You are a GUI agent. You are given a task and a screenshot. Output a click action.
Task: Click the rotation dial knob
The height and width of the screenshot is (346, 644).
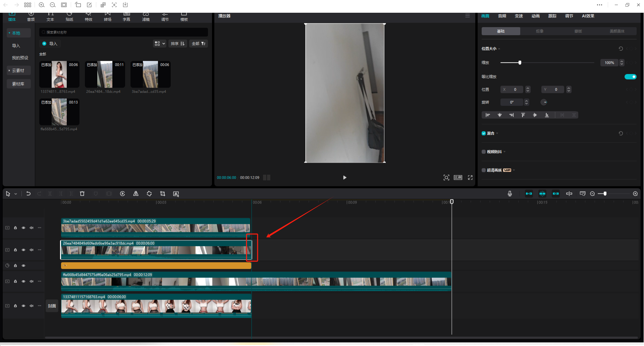pyautogui.click(x=544, y=102)
